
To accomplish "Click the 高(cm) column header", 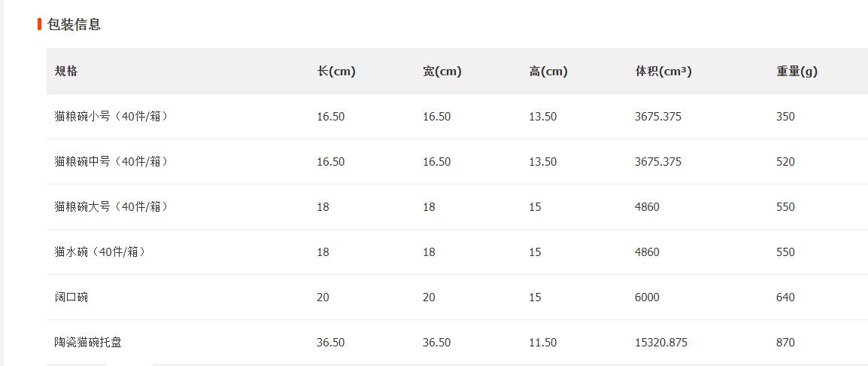I will pyautogui.click(x=548, y=71).
